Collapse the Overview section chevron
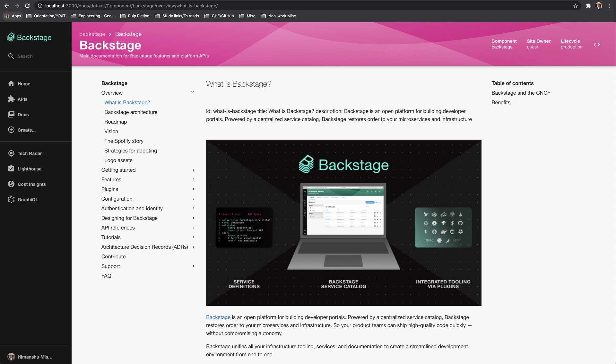This screenshot has width=616, height=364. [x=193, y=92]
